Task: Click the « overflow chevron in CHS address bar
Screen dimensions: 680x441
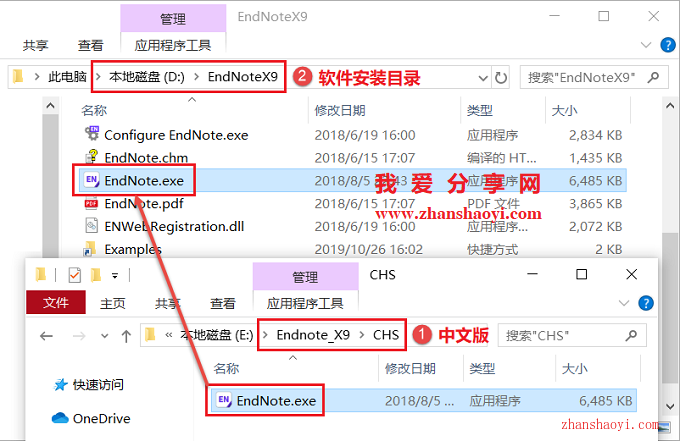Action: click(x=169, y=335)
